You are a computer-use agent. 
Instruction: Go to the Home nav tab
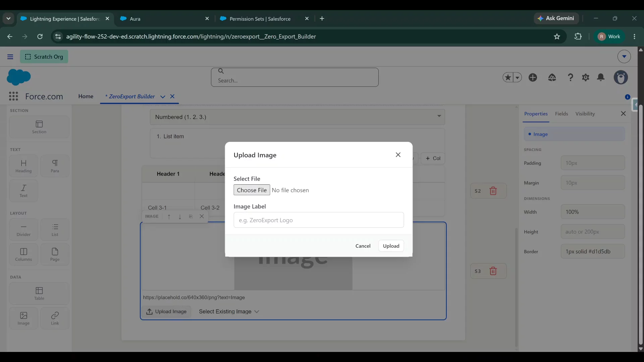pos(86,97)
